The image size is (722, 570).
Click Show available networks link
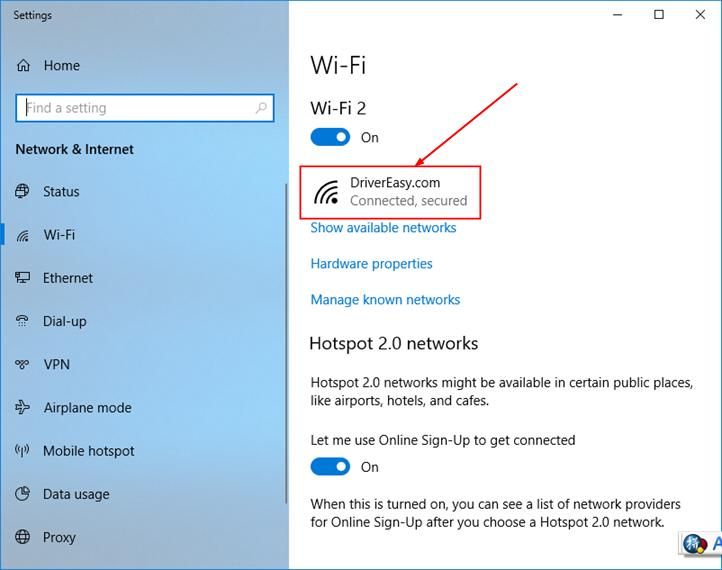point(383,228)
